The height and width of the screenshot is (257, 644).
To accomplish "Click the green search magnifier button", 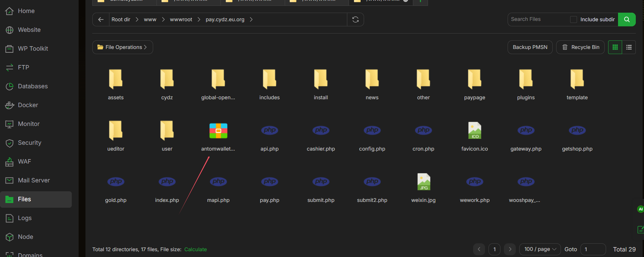I will [627, 20].
